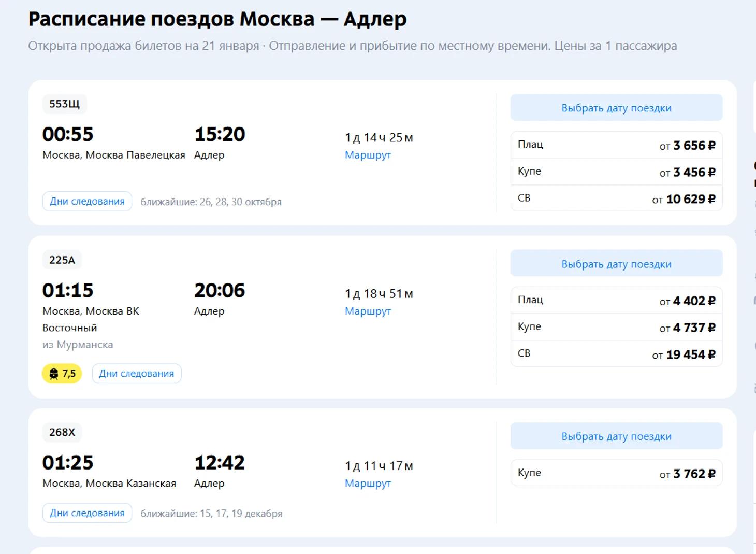
Task: Select Плац fare from 3 656 ₽
Action: coord(616,145)
